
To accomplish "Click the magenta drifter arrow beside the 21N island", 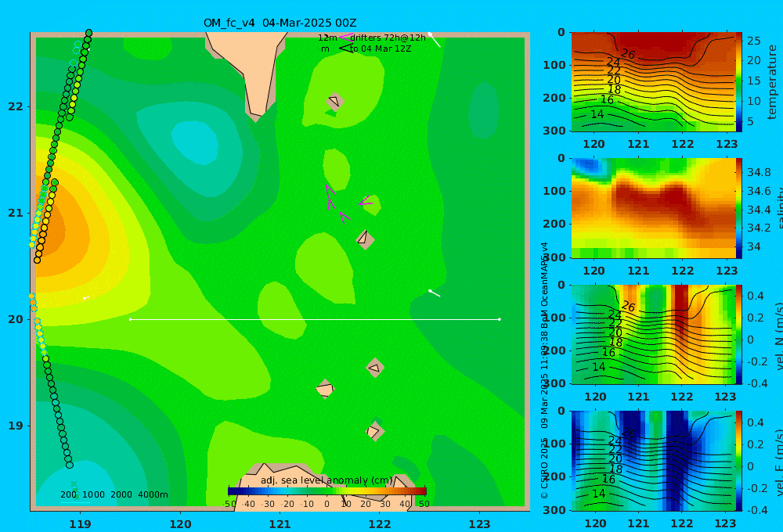I will pyautogui.click(x=366, y=202).
